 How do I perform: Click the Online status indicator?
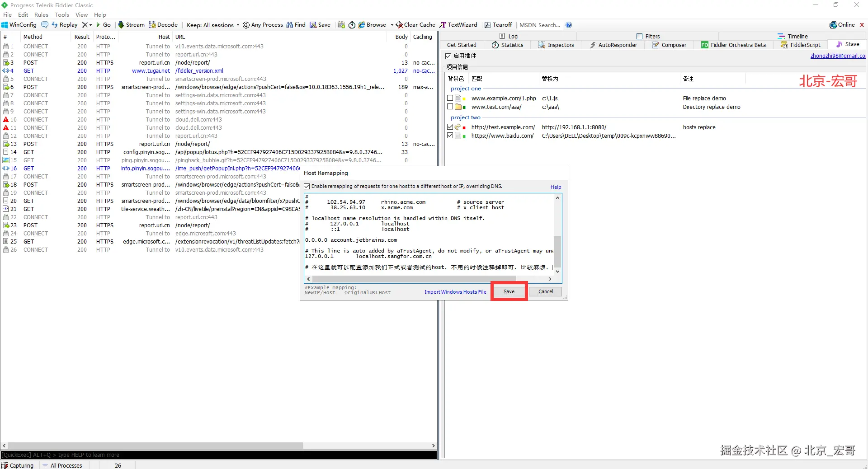pos(842,25)
